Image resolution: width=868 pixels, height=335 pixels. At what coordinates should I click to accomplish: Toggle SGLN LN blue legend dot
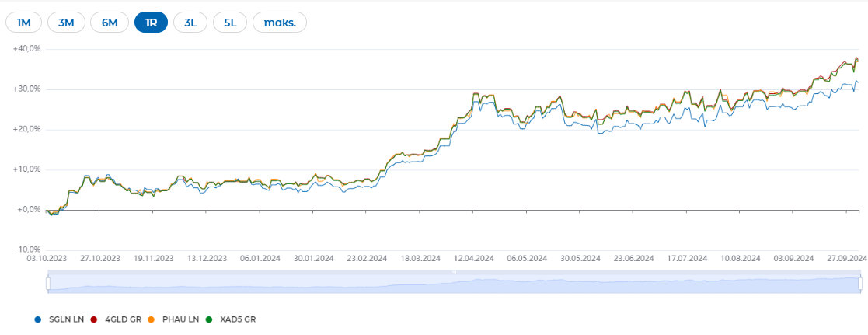point(37,319)
